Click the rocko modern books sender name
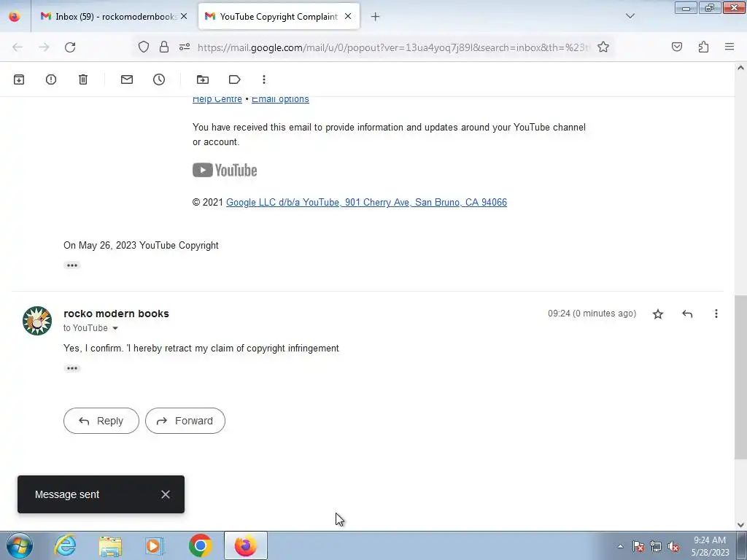The height and width of the screenshot is (560, 747). point(116,314)
